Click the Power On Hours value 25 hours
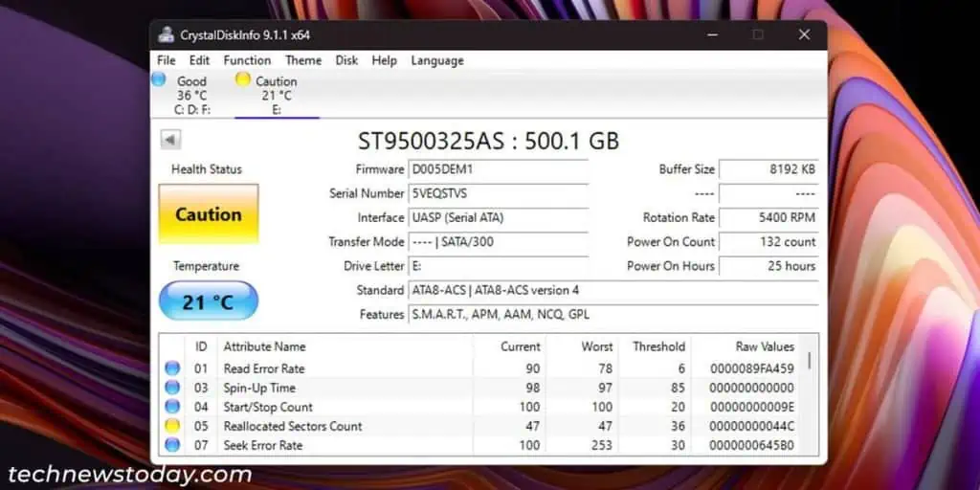The height and width of the screenshot is (490, 980). click(768, 266)
